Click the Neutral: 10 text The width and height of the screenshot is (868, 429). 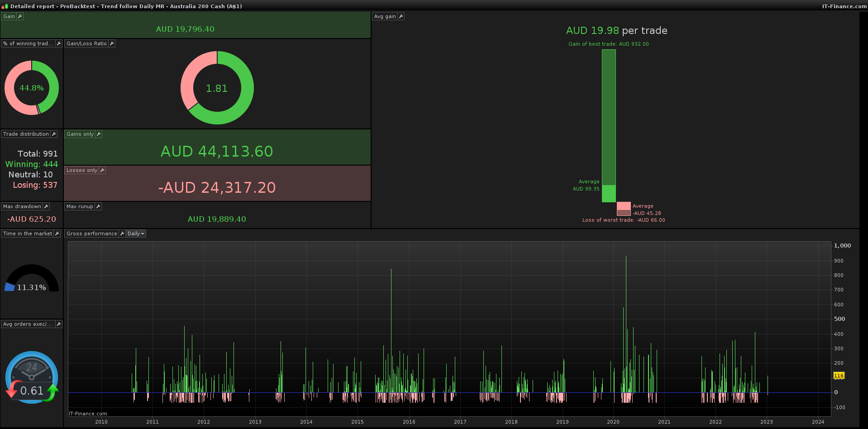[31, 175]
